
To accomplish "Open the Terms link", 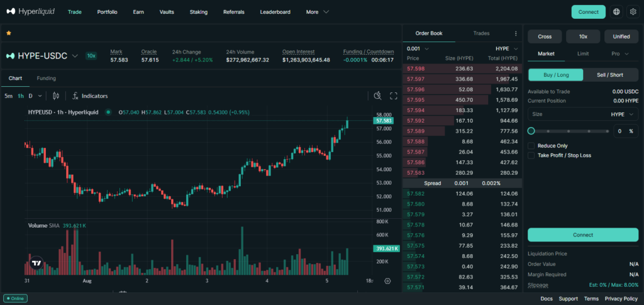I will 591,299.
